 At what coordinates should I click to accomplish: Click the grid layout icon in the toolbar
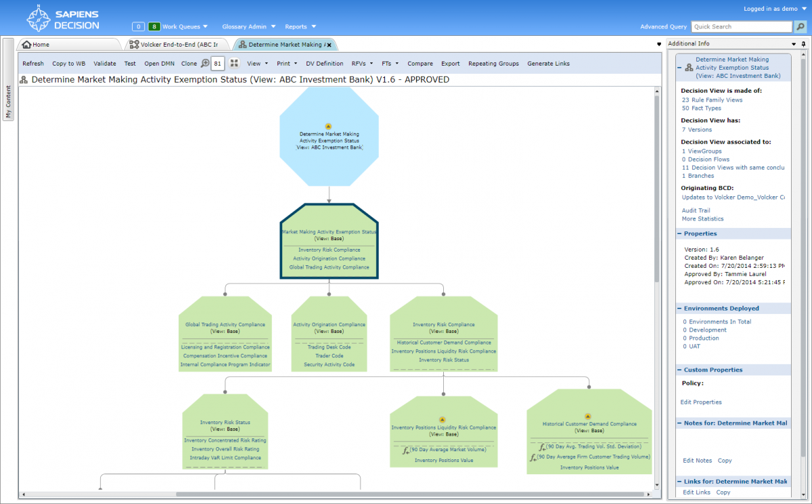pyautogui.click(x=234, y=64)
